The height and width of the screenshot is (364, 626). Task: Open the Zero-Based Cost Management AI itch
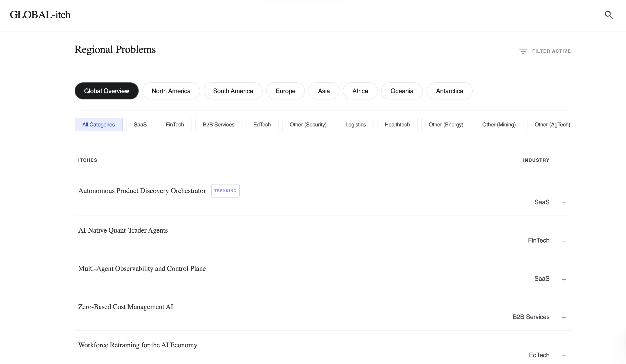[x=125, y=307]
